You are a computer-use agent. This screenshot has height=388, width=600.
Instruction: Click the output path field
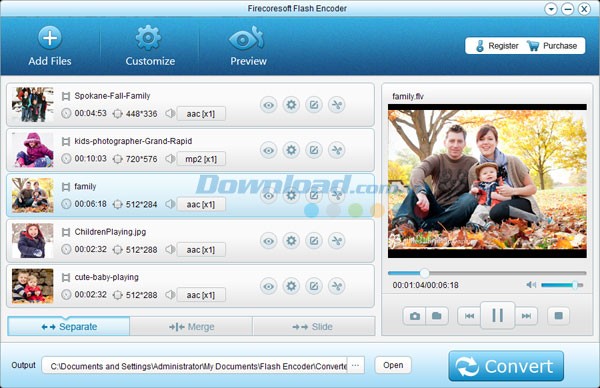(x=194, y=366)
